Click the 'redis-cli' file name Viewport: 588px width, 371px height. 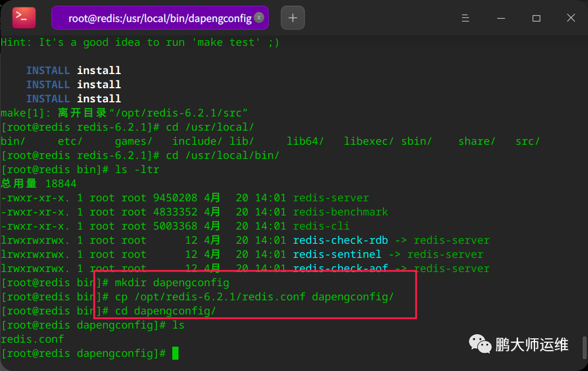click(321, 226)
